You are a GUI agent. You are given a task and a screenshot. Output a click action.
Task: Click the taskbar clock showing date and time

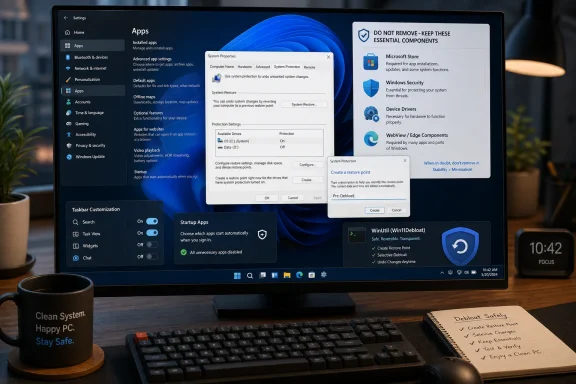[x=490, y=272]
